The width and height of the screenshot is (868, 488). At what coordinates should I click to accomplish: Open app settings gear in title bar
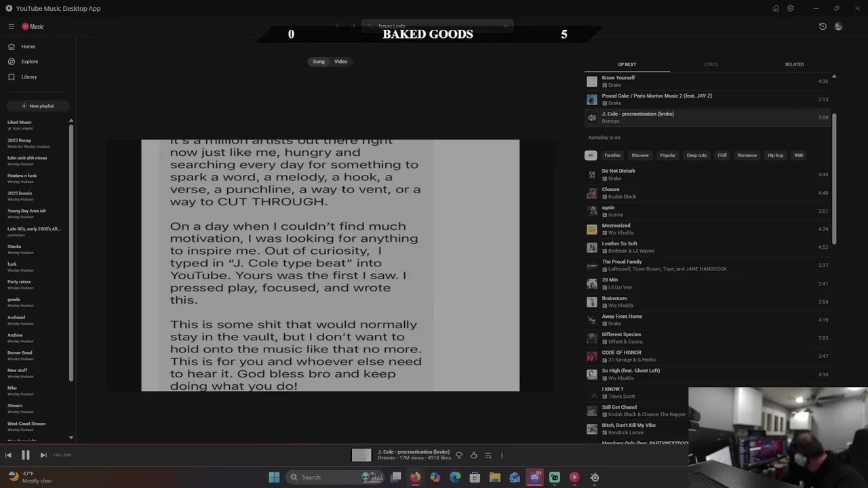[791, 8]
